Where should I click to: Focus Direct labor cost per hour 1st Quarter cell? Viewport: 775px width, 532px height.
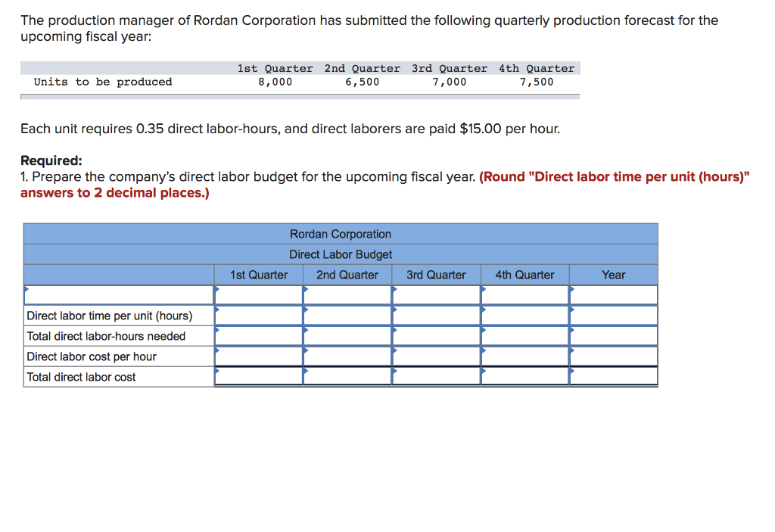click(259, 356)
